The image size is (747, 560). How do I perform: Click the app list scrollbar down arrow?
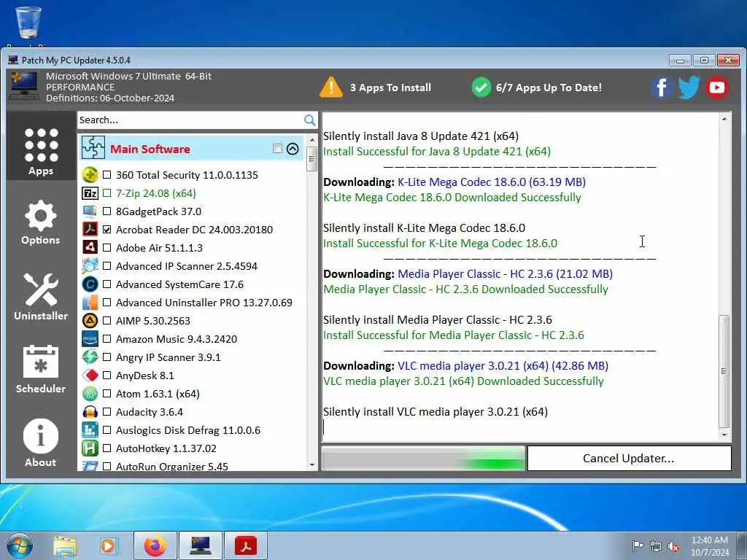pyautogui.click(x=312, y=464)
